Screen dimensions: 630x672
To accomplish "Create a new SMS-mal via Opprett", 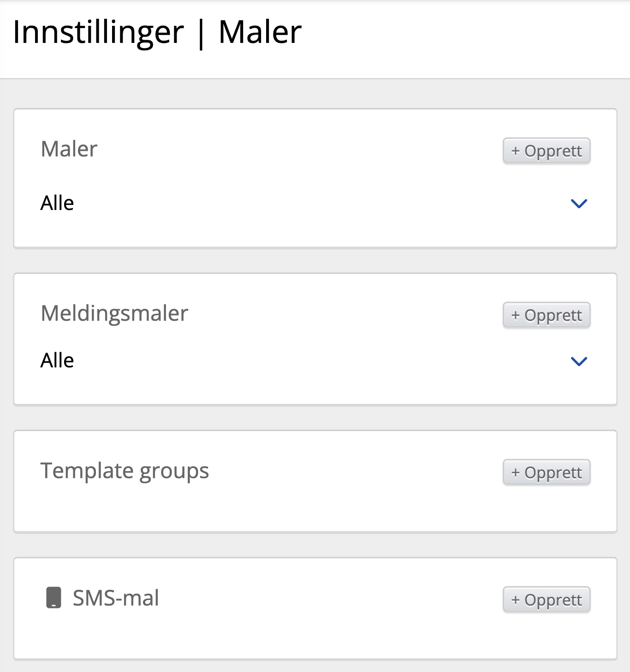I will click(547, 600).
